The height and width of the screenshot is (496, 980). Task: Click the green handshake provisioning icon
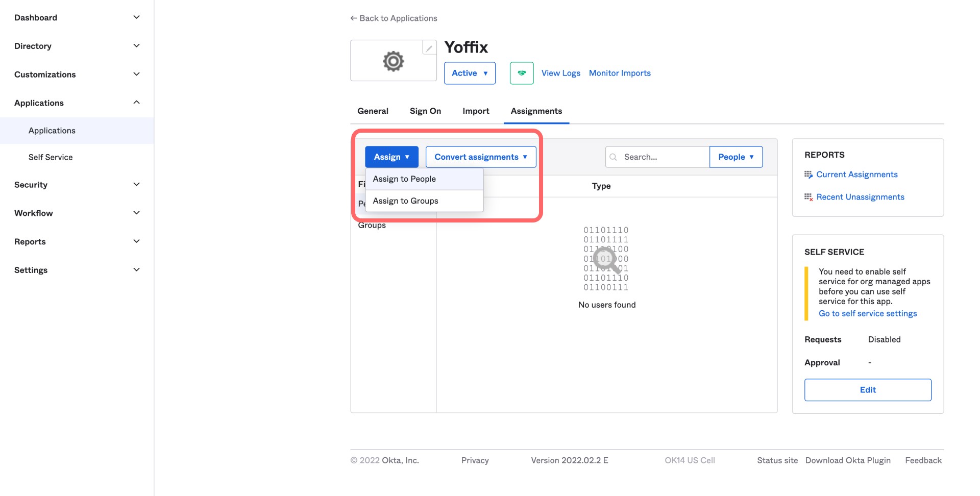(522, 73)
